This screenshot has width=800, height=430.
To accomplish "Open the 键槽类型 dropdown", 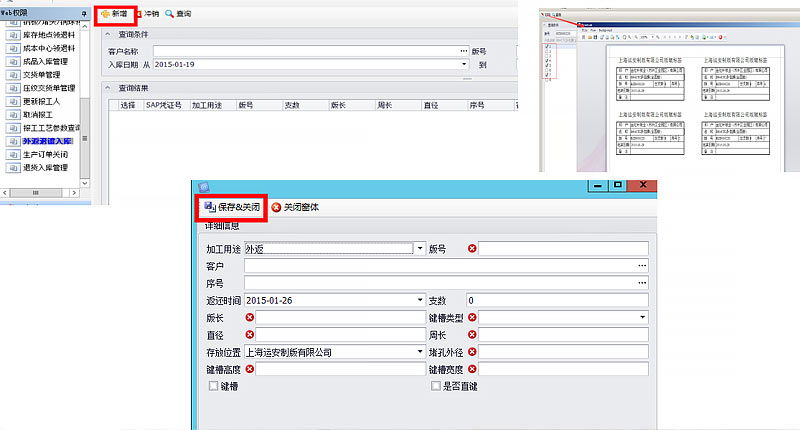I will coord(642,318).
